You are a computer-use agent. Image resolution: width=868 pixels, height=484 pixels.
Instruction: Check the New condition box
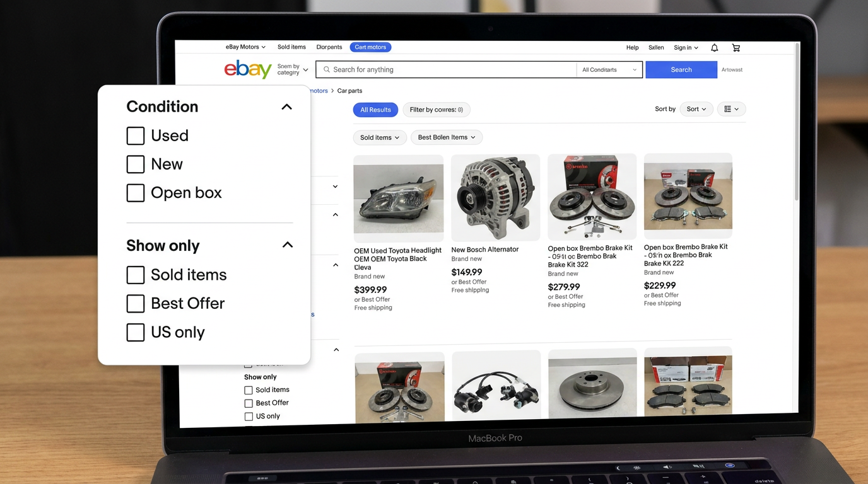(136, 164)
